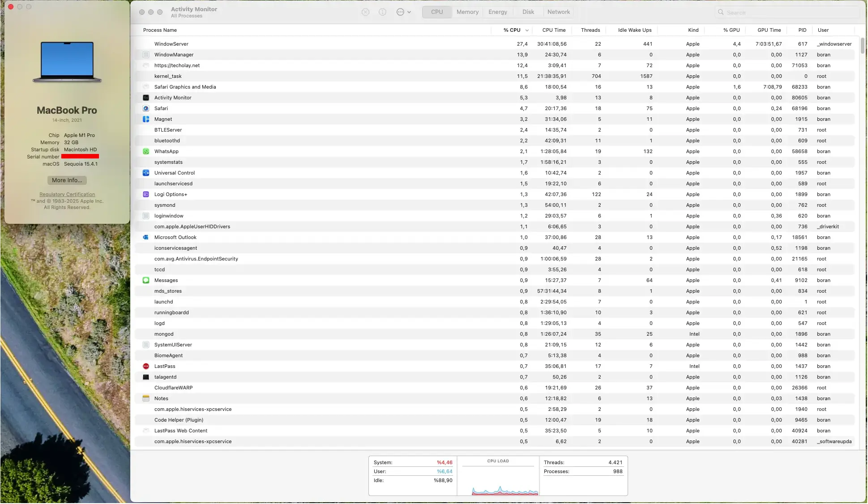This screenshot has width=868, height=504.
Task: Open the Regulatory Certification link
Action: tap(67, 195)
